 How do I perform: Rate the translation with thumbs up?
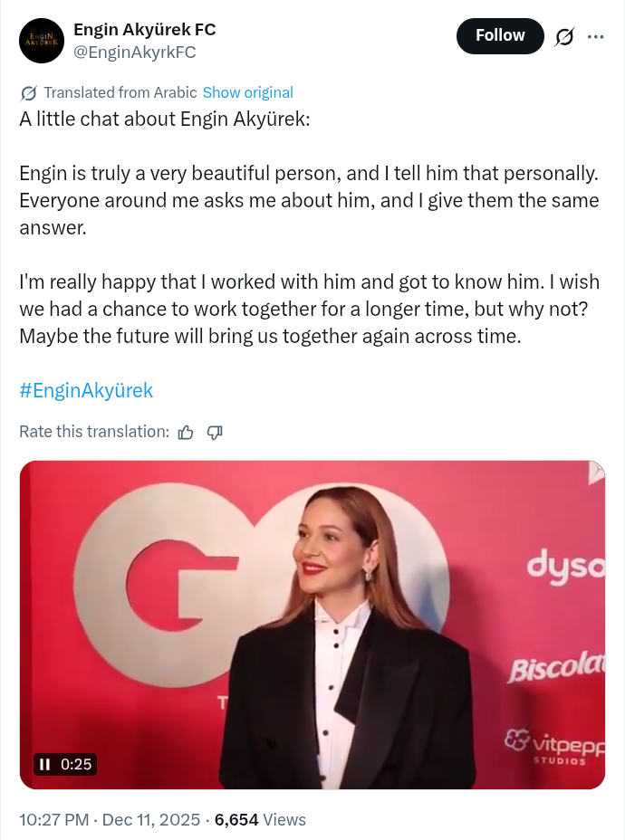186,432
